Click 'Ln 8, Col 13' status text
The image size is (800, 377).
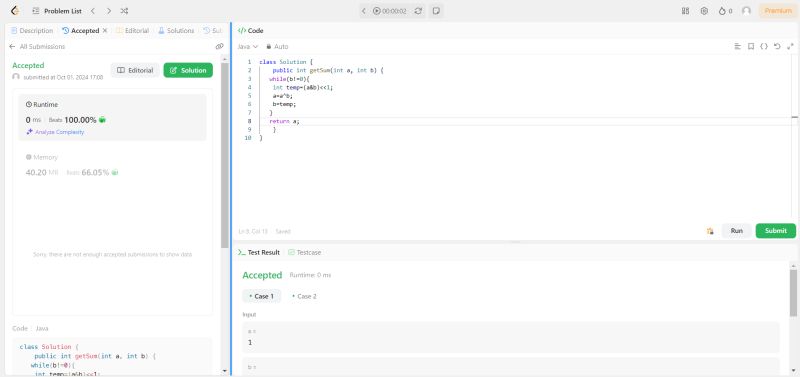point(253,231)
